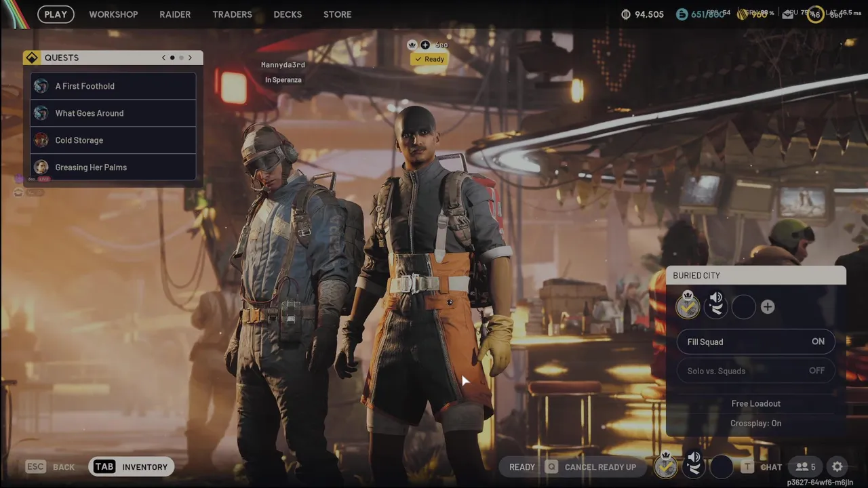Click the Q key hint icon
The image size is (868, 488).
552,467
